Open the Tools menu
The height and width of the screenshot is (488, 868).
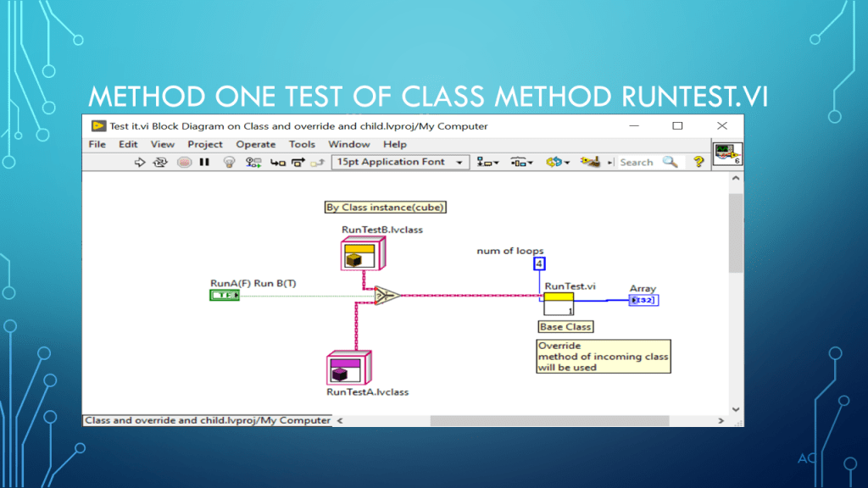point(302,145)
